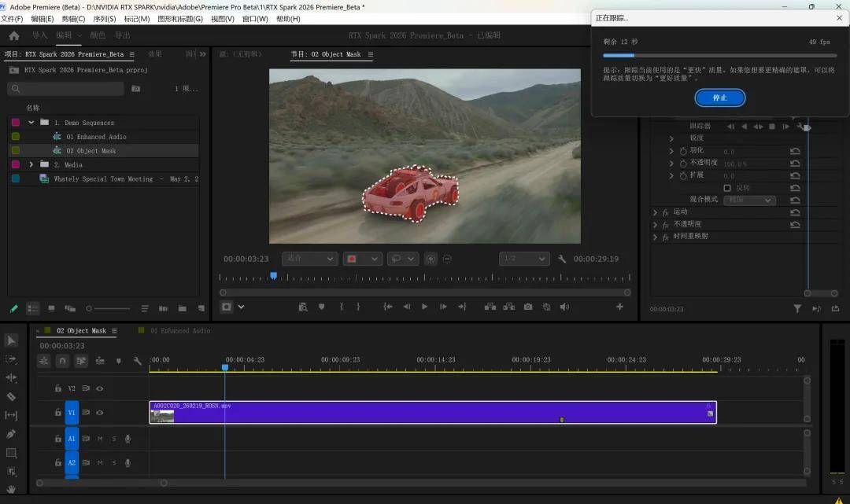Screen dimensions: 850x504
Task: Mute the A1 audio track
Action: (x=100, y=439)
